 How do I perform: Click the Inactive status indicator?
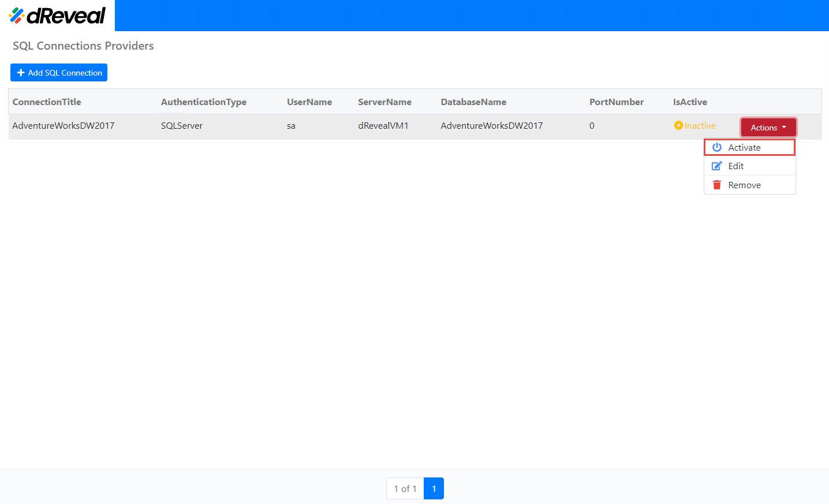[694, 125]
